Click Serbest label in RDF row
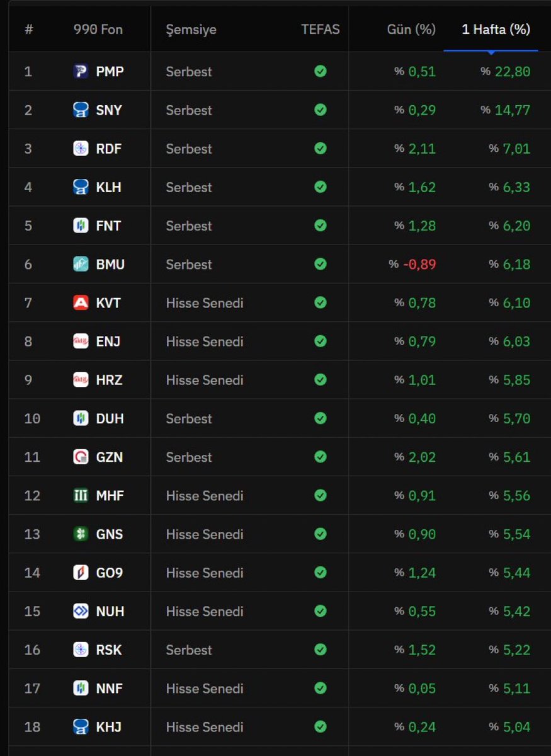Image resolution: width=551 pixels, height=756 pixels. click(189, 149)
